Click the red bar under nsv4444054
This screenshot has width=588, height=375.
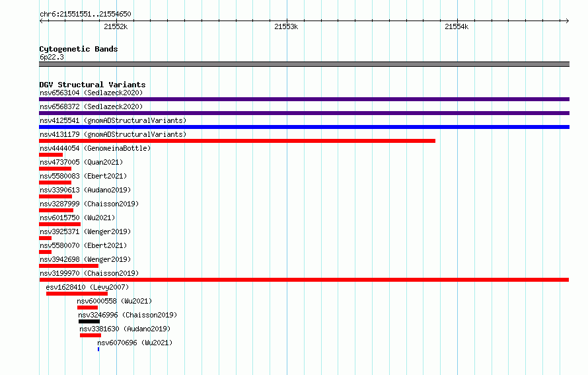[x=51, y=155]
